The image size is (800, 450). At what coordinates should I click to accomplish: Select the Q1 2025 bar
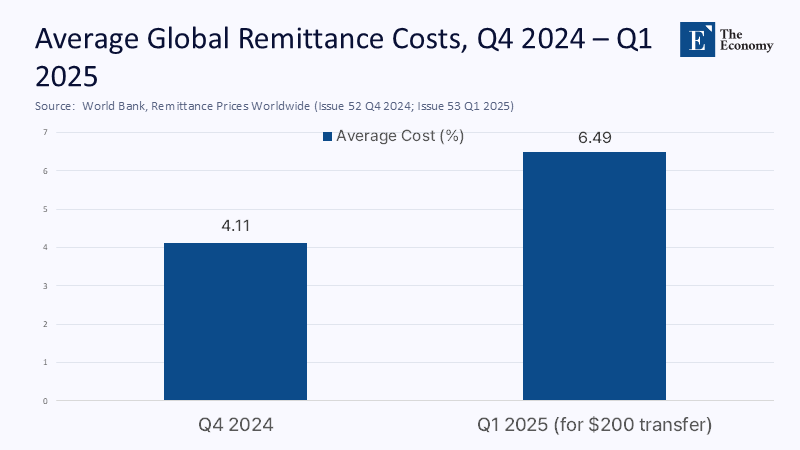click(x=594, y=276)
